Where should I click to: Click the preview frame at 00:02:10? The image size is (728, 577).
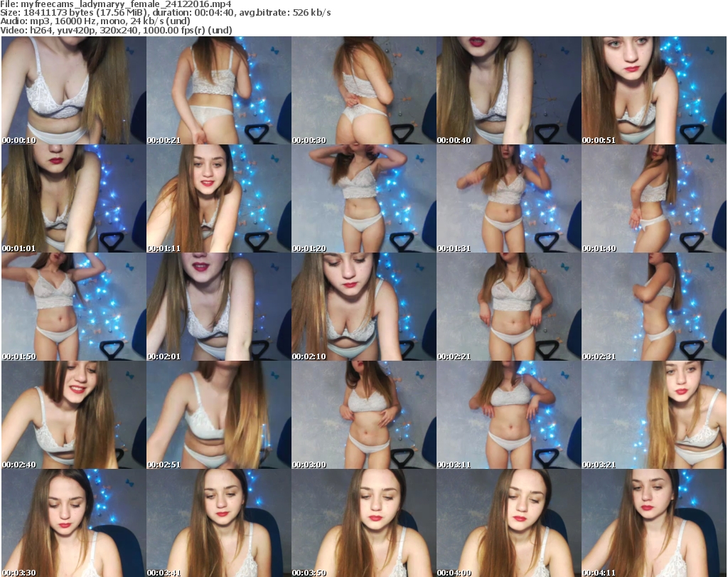click(x=363, y=307)
